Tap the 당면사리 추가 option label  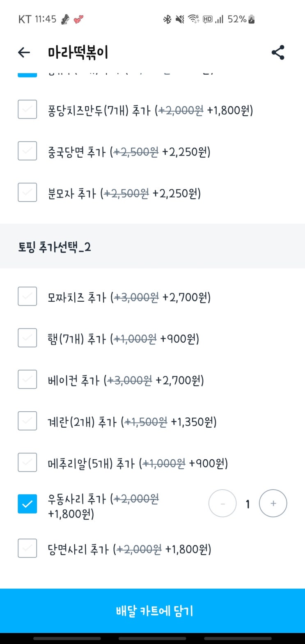(x=129, y=549)
